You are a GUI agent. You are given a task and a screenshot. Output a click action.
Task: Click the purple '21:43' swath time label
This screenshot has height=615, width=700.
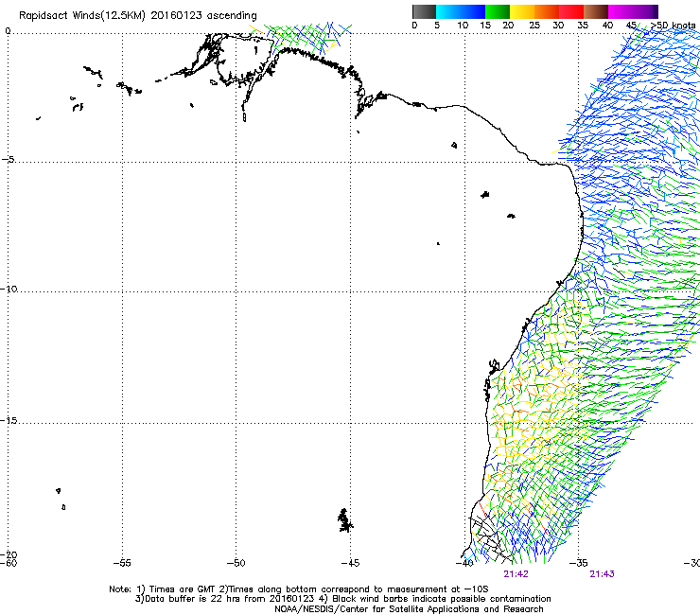[x=602, y=574]
